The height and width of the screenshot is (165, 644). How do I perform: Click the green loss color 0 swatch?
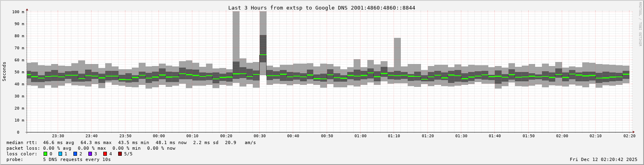coord(45,154)
